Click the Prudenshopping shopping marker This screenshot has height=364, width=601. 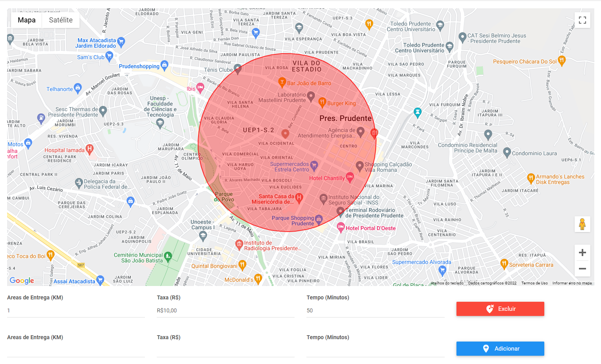point(165,65)
